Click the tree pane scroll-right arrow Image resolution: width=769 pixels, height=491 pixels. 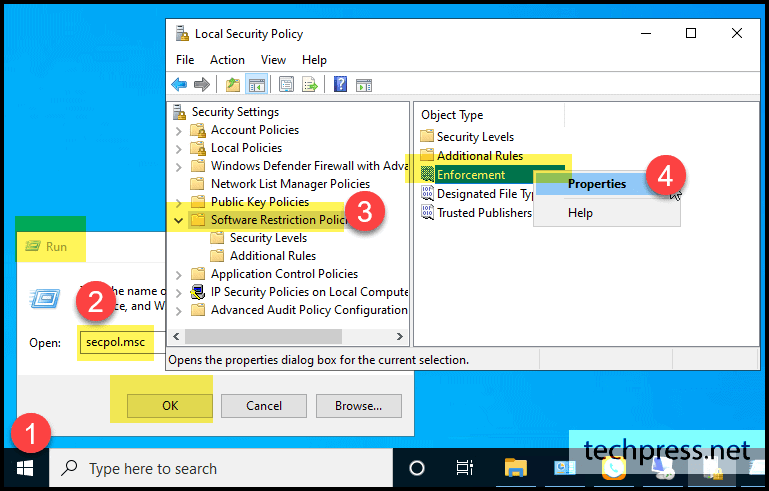400,336
